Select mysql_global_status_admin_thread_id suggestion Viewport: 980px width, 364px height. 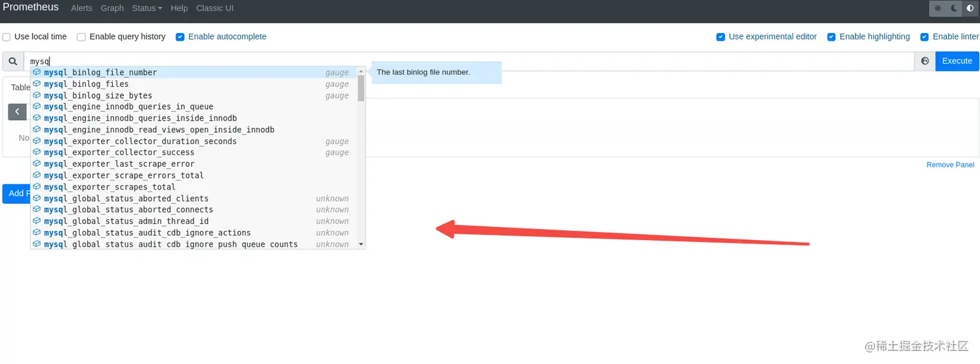194,221
